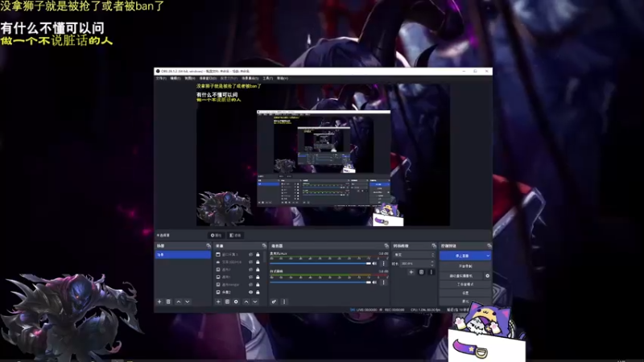This screenshot has height=362, width=644.
Task: Pop out the Sources dock panel icon
Action: coord(264,246)
